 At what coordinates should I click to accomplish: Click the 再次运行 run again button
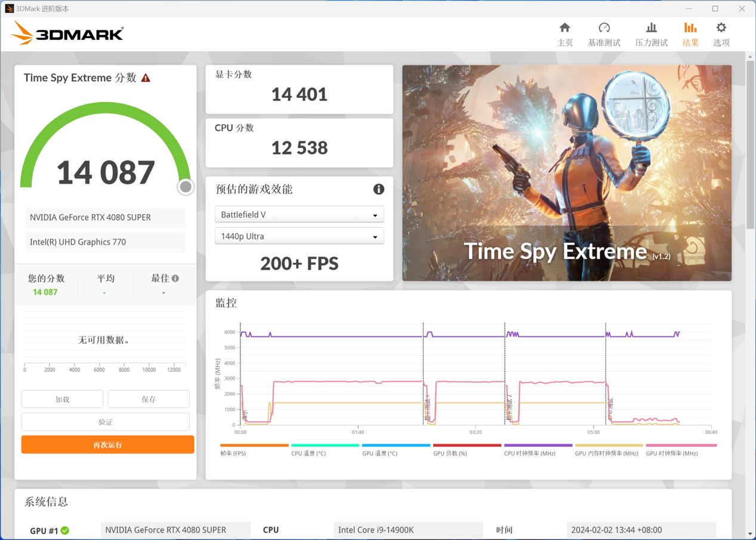[x=107, y=444]
